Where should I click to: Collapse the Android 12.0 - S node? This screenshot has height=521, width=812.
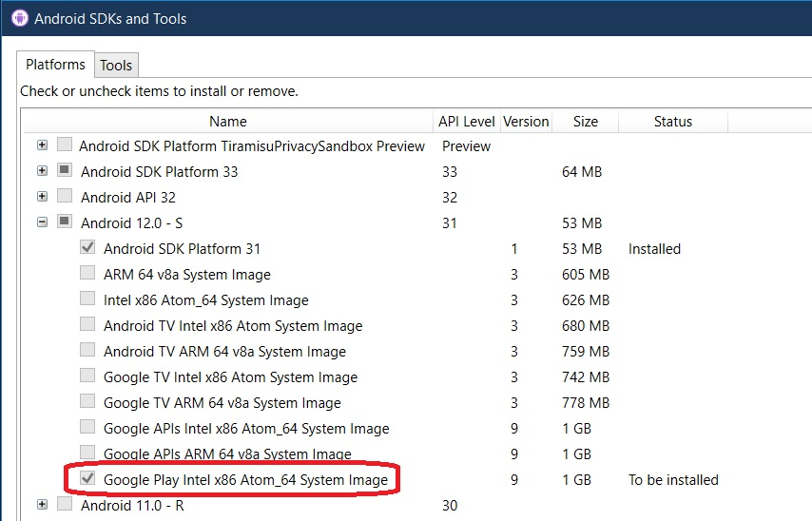point(43,222)
